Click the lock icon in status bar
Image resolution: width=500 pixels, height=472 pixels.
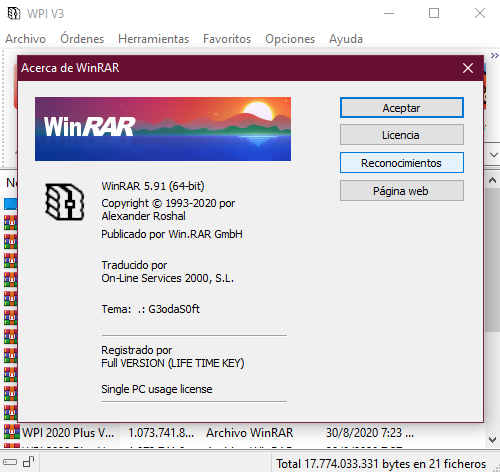point(29,462)
